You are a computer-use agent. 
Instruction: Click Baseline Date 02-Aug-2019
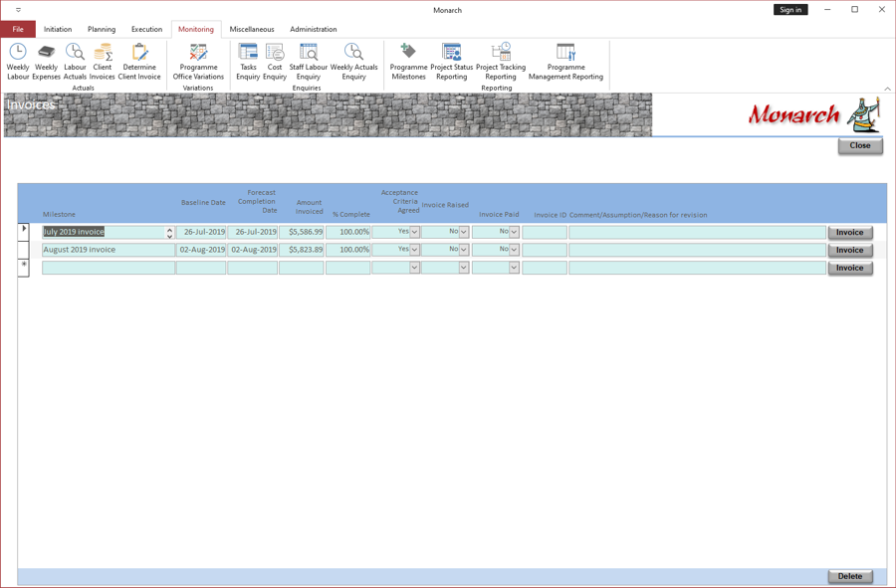(x=201, y=250)
